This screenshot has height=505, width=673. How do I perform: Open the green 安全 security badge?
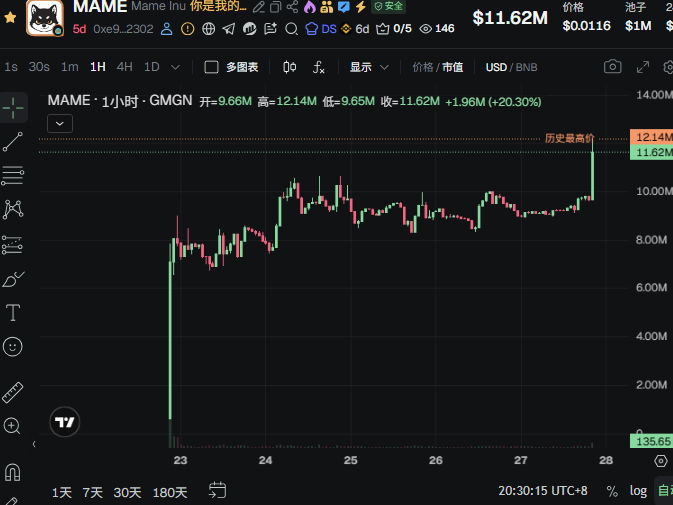[388, 6]
